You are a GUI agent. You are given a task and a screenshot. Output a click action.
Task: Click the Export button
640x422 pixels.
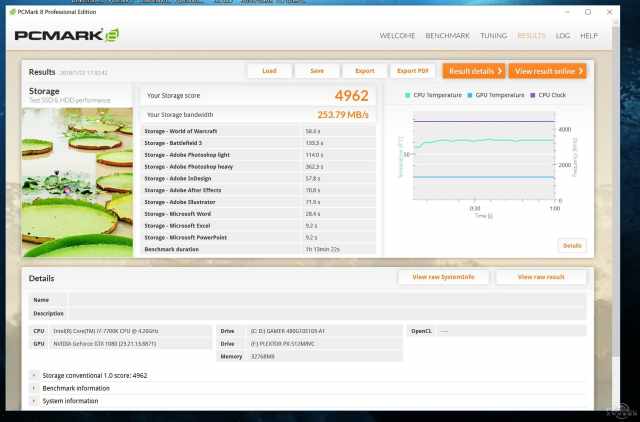pos(364,71)
